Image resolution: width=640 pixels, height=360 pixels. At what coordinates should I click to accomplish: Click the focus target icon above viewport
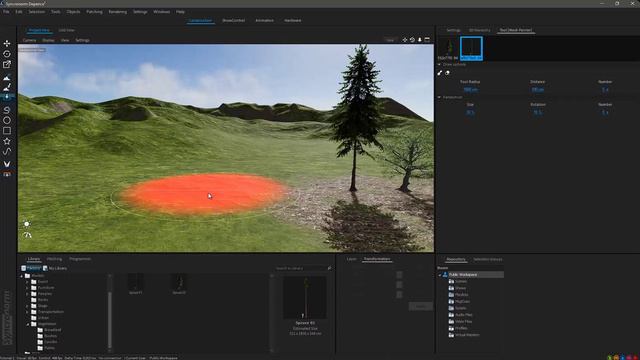click(404, 40)
